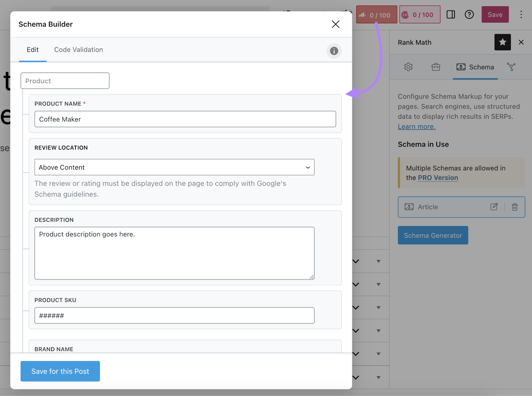Switch to the Code Validation tab
Screen dimensions: 532x396
(78, 50)
